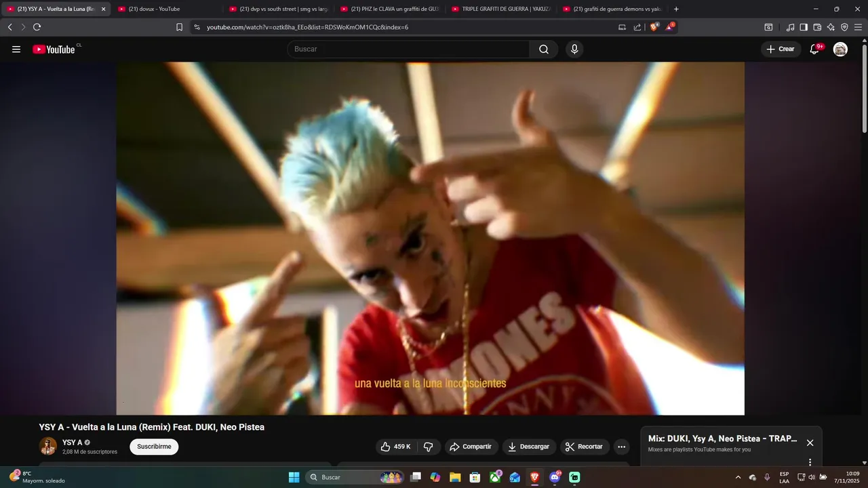Viewport: 868px width, 488px height.
Task: Switch the ESP LAA input language
Action: 784,477
